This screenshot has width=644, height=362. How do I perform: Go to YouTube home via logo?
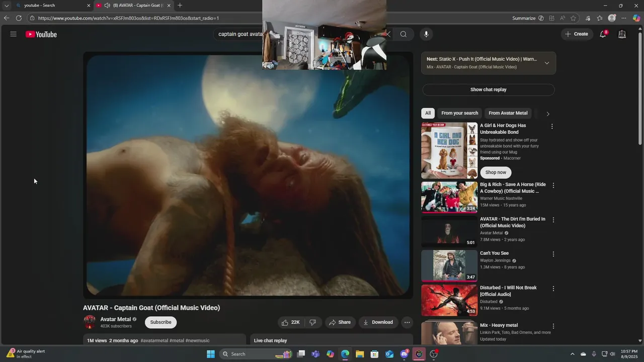pyautogui.click(x=41, y=34)
